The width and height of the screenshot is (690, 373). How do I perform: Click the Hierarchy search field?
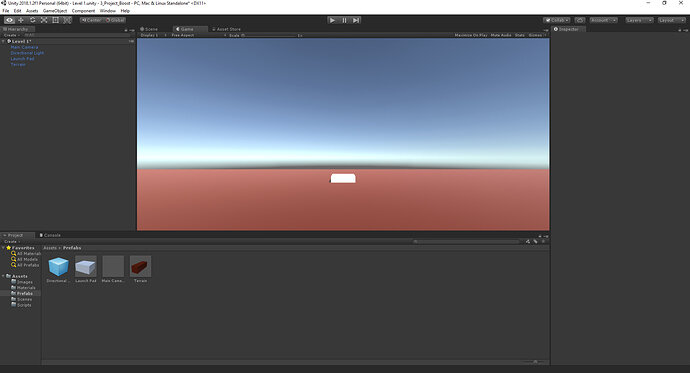(77, 35)
